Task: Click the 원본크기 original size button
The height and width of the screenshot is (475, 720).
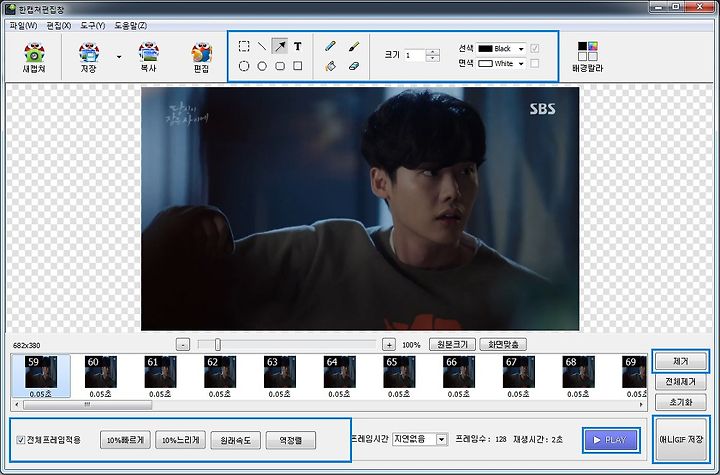Action: click(452, 344)
